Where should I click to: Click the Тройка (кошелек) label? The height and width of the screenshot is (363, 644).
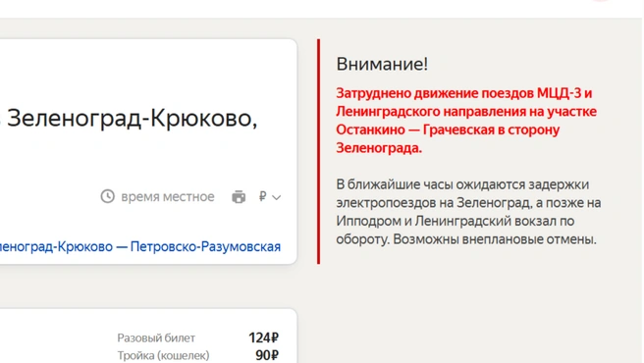164,355
